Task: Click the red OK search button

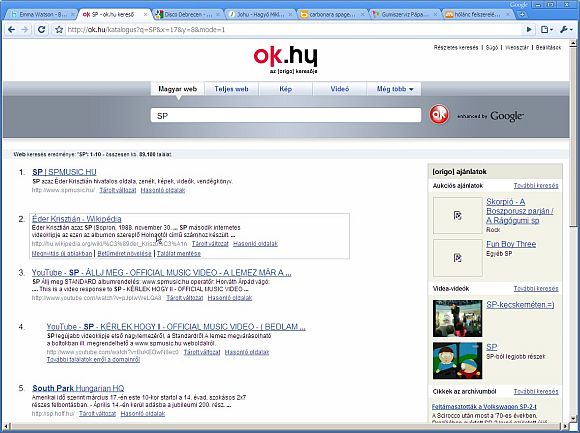Action: tap(439, 114)
